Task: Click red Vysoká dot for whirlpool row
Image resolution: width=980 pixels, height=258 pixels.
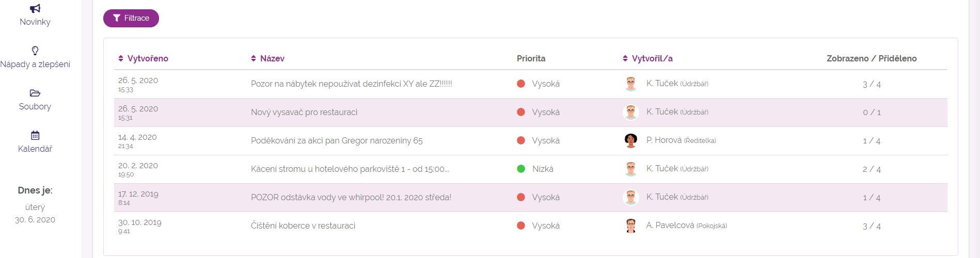Action: (x=521, y=197)
